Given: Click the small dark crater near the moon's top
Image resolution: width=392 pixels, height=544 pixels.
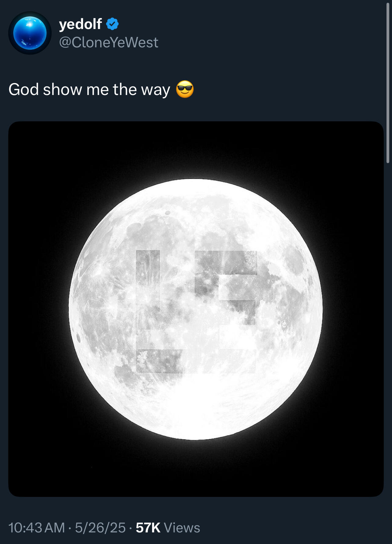Looking at the screenshot, I should click(167, 213).
